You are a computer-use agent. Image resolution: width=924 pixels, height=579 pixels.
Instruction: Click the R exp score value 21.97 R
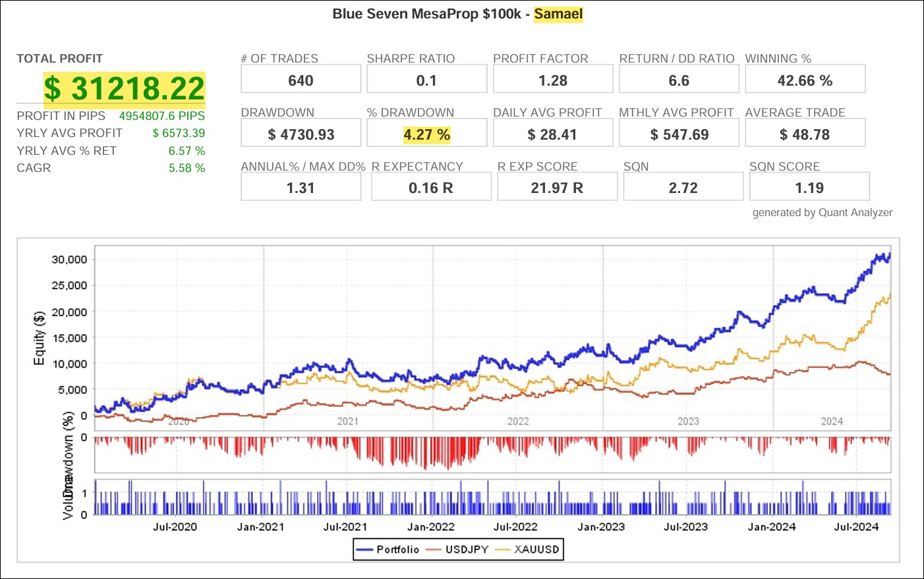[557, 188]
